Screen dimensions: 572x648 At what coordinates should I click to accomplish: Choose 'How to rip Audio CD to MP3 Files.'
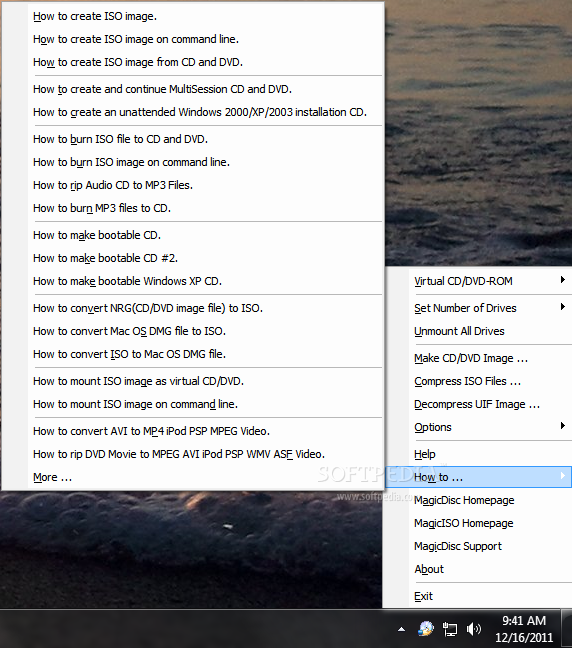point(193,185)
